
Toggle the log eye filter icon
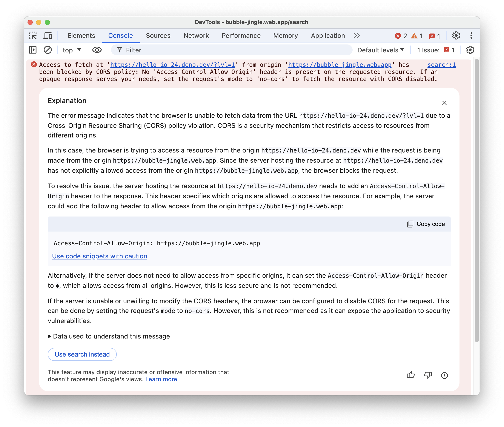pyautogui.click(x=97, y=50)
